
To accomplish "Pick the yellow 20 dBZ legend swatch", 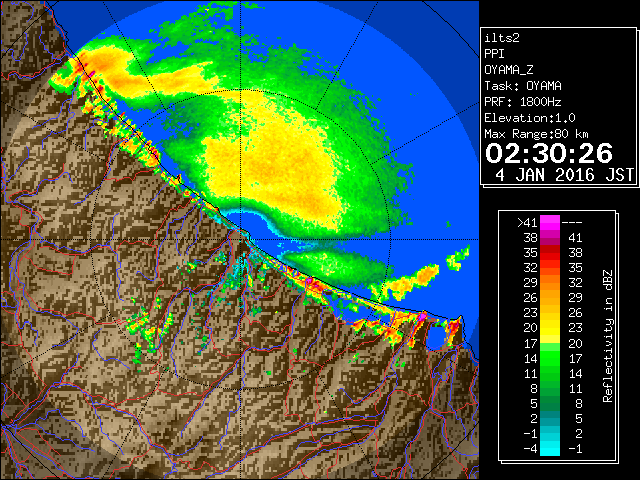I will click(x=550, y=328).
